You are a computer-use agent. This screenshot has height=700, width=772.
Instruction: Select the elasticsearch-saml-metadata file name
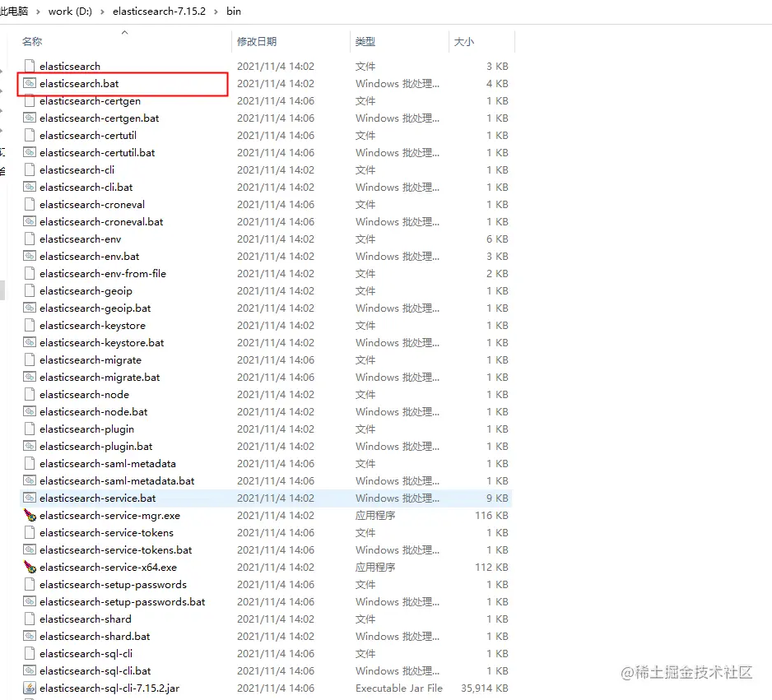[108, 463]
